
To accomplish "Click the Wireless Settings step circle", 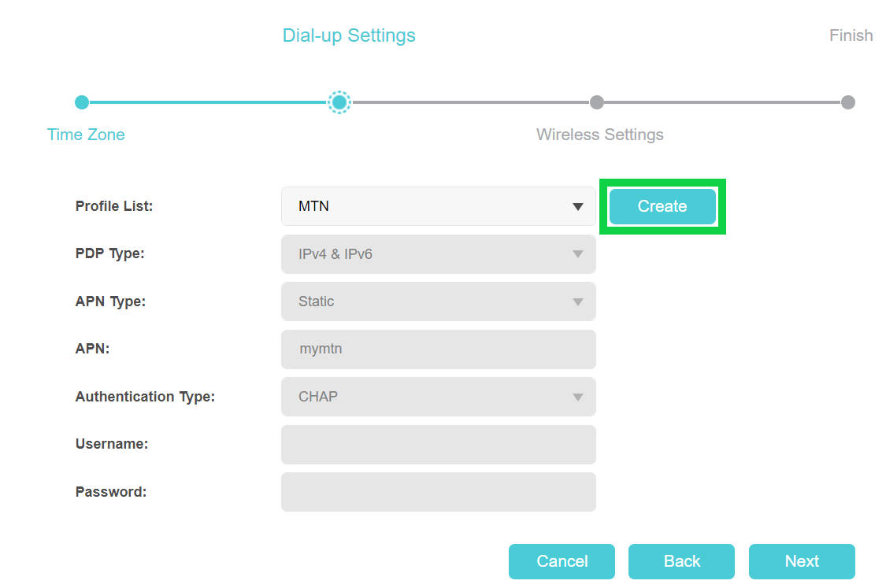I will coord(597,102).
